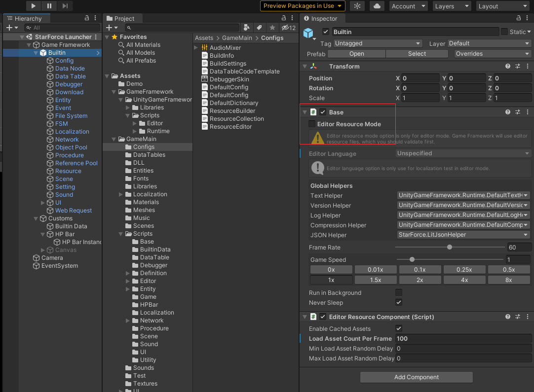Image resolution: width=534 pixels, height=392 pixels.
Task: Lock the Project panel
Action: (x=284, y=18)
